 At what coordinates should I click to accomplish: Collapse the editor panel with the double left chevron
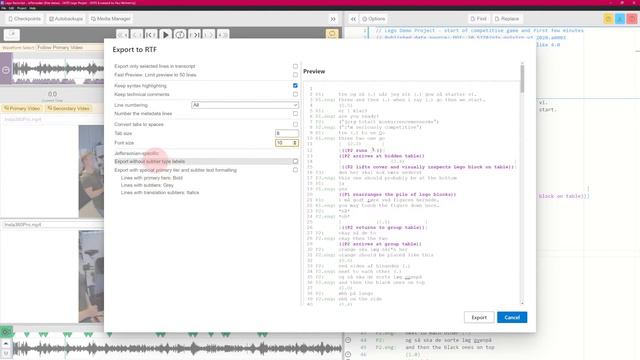[x=353, y=19]
